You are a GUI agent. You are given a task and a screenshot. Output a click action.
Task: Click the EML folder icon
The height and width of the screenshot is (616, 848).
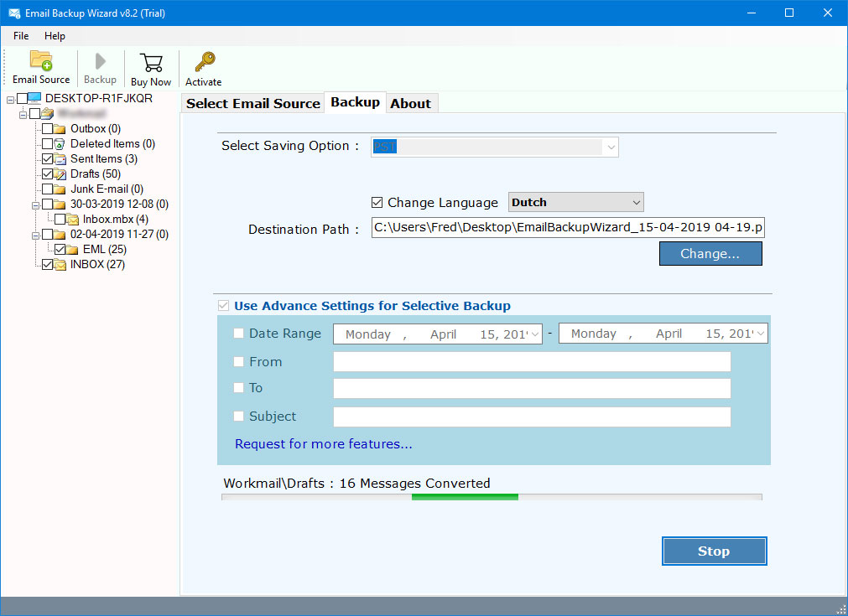tap(72, 250)
